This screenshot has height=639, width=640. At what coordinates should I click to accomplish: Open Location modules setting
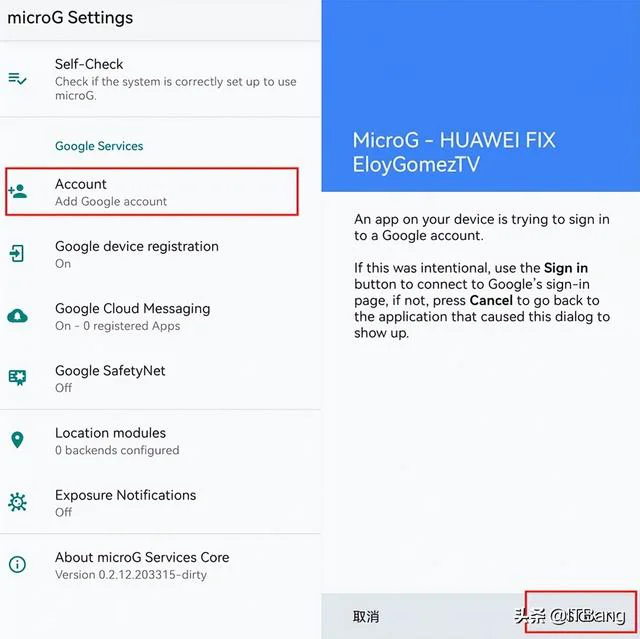(x=160, y=441)
